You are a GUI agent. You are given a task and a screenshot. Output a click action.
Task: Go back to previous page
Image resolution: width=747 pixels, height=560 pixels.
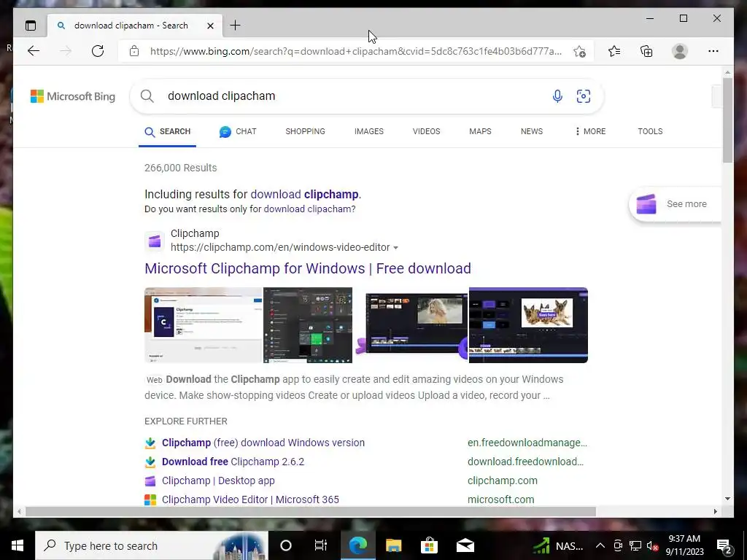click(x=34, y=51)
